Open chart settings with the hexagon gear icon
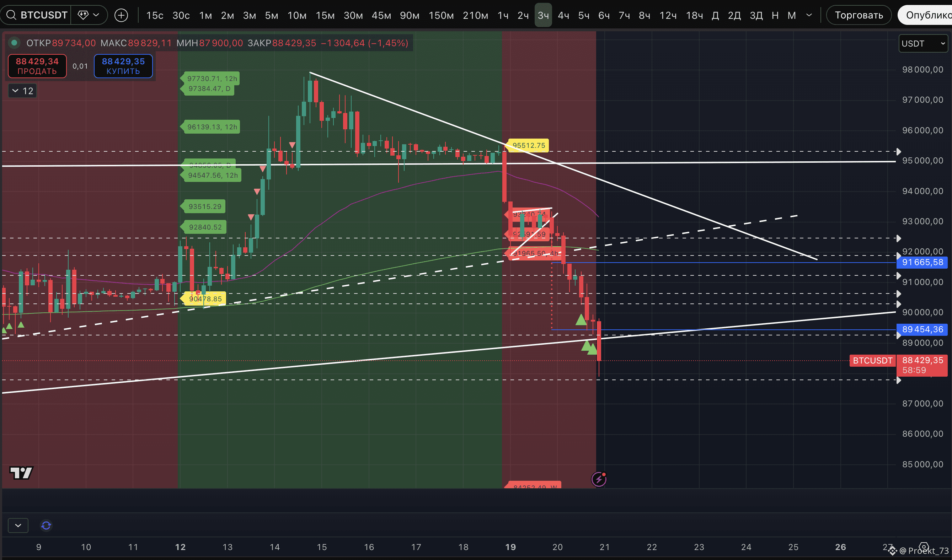The image size is (952, 560). (x=924, y=547)
